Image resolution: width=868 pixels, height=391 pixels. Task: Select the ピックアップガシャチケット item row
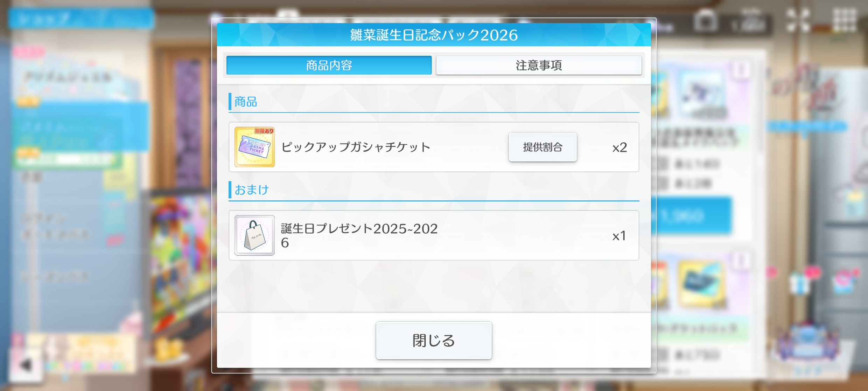pyautogui.click(x=434, y=147)
